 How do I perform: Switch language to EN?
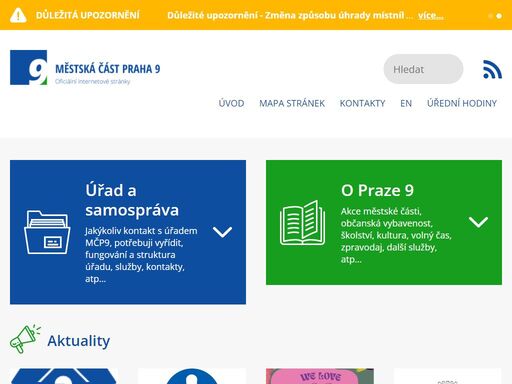tap(406, 103)
